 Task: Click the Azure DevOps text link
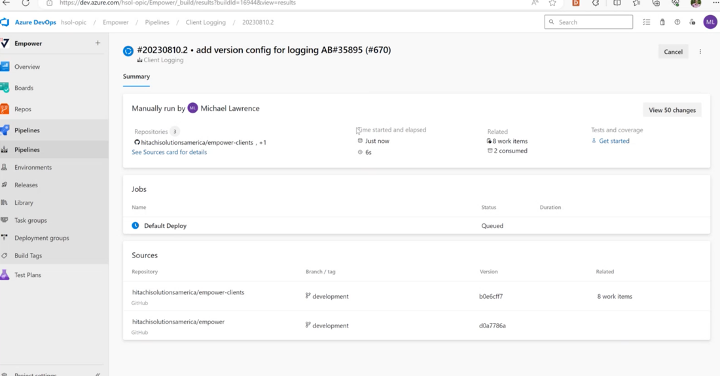(35, 22)
